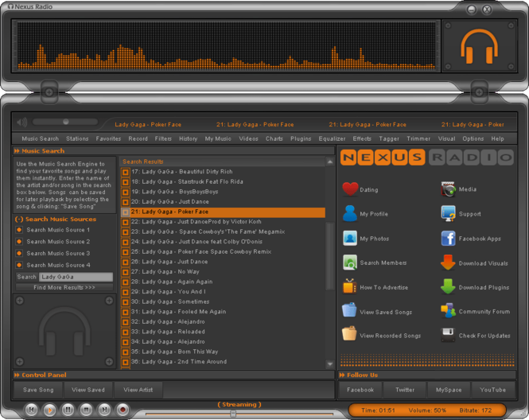The height and width of the screenshot is (420, 529).
Task: Start recording with the Record button
Action: (123, 410)
